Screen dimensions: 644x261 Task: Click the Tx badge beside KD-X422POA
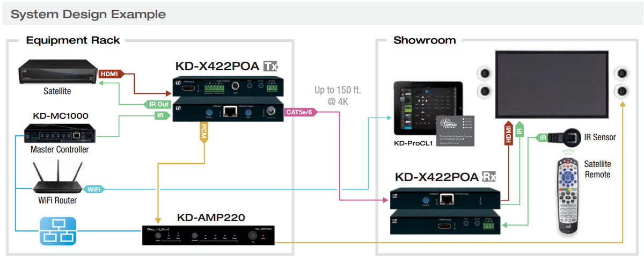[x=270, y=67]
